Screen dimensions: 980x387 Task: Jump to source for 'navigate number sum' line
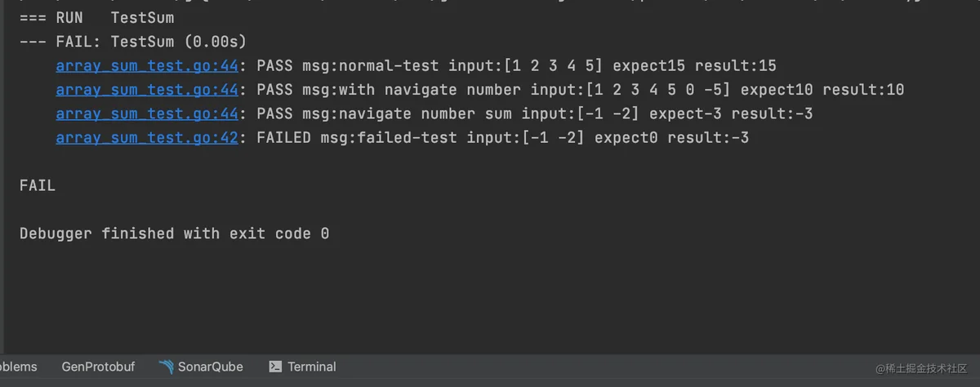[x=147, y=113]
